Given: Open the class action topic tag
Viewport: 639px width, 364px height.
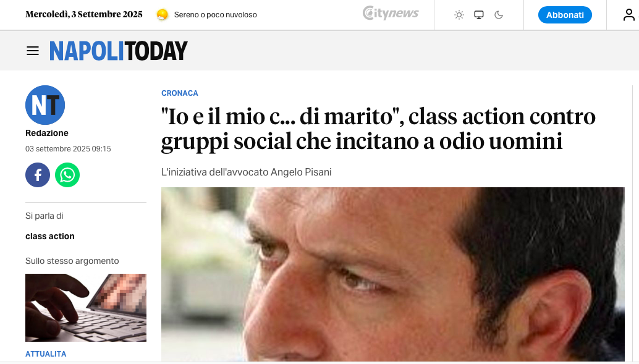Looking at the screenshot, I should click(x=49, y=237).
